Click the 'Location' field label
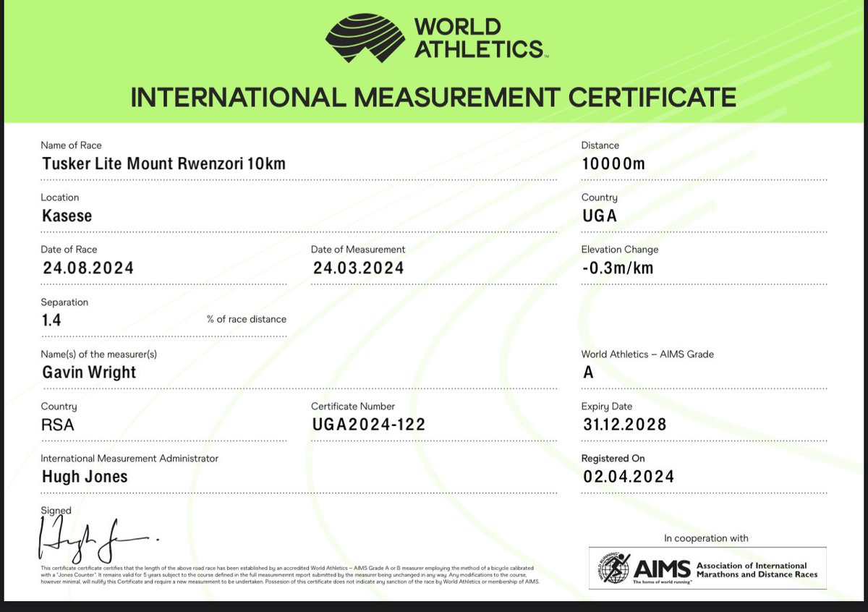Viewport: 868px width, 612px height. click(x=60, y=197)
